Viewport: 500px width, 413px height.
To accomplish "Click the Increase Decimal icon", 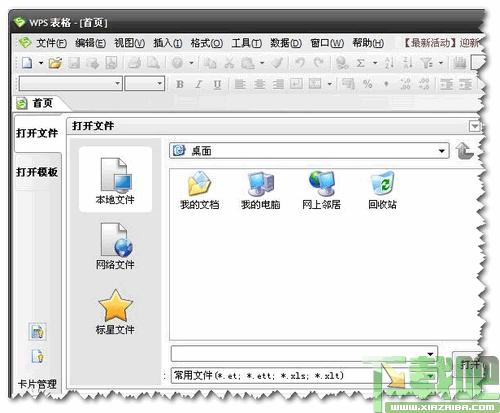I will coord(405,84).
